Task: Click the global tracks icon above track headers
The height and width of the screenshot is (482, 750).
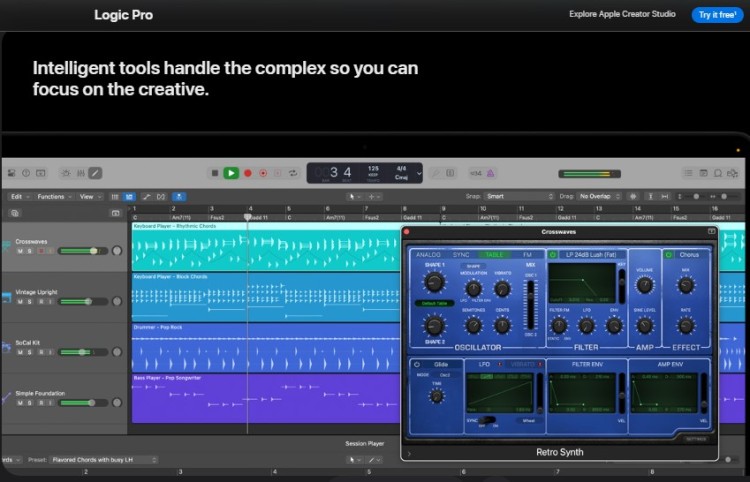Action: point(115,213)
